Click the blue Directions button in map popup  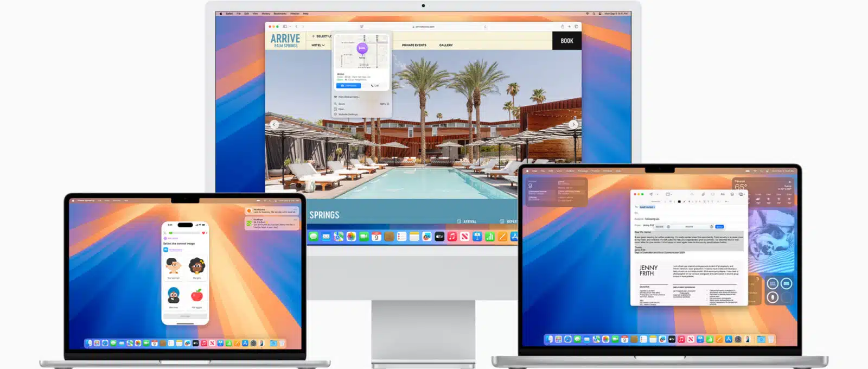pyautogui.click(x=348, y=86)
